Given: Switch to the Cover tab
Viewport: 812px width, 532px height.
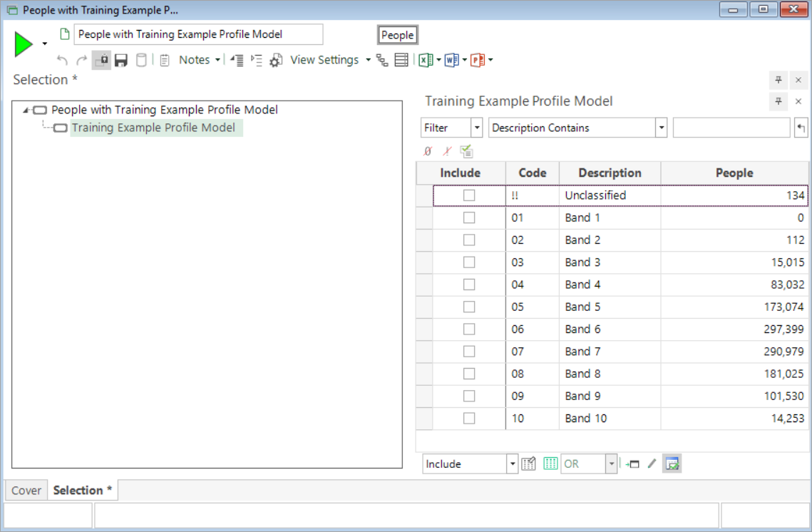Looking at the screenshot, I should [26, 490].
